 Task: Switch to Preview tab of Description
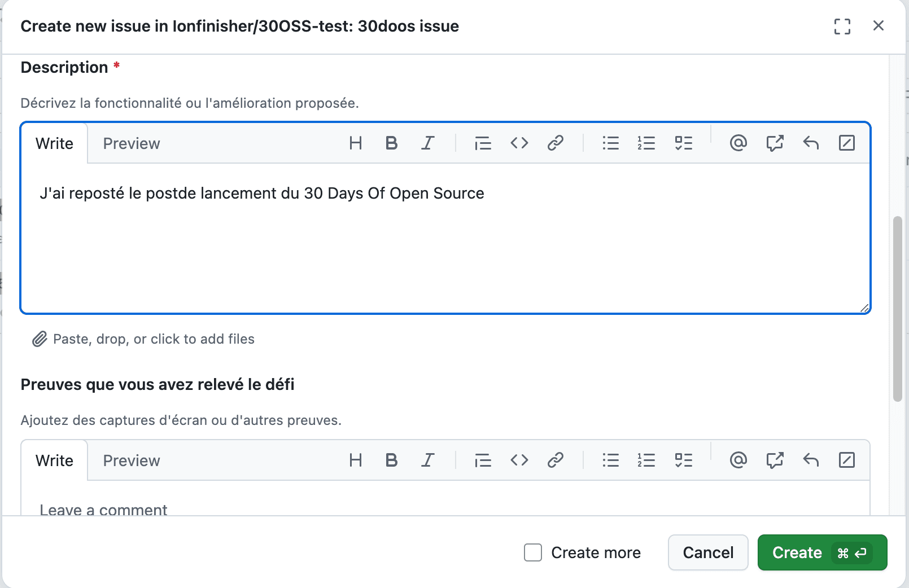click(x=132, y=143)
